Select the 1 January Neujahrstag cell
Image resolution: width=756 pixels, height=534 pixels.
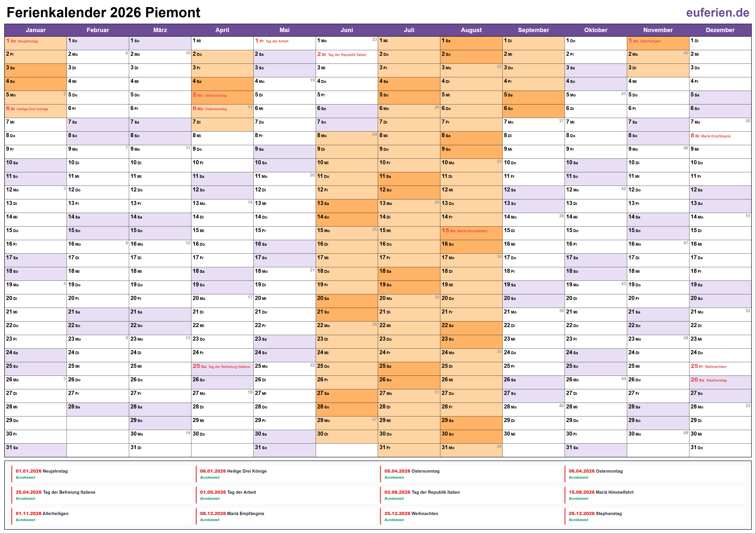36,41
